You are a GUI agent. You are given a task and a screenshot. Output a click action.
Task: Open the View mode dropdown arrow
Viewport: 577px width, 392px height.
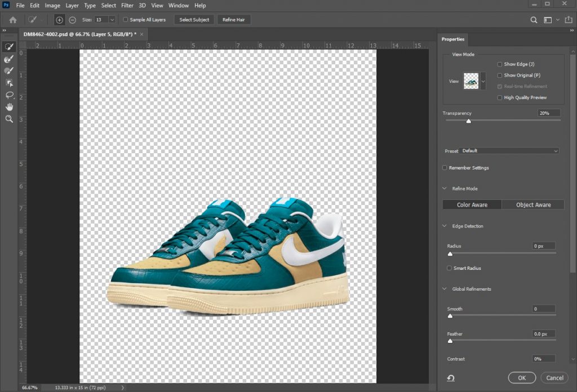tap(483, 81)
